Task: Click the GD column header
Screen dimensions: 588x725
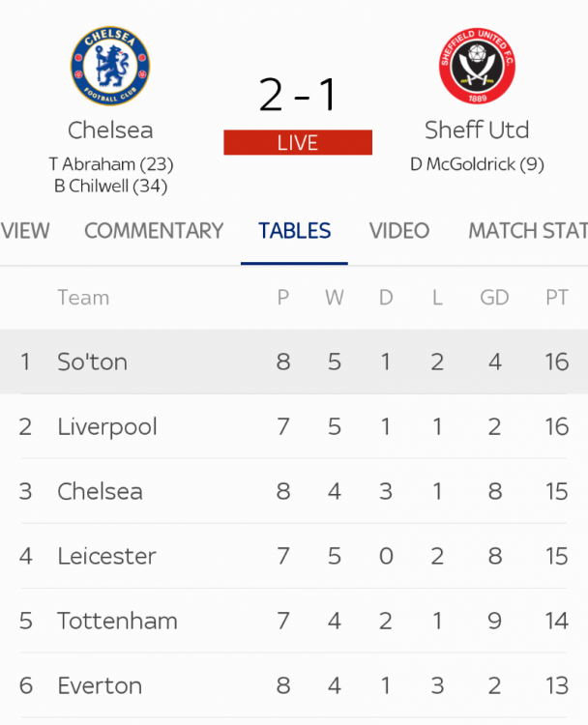Action: pyautogui.click(x=494, y=298)
